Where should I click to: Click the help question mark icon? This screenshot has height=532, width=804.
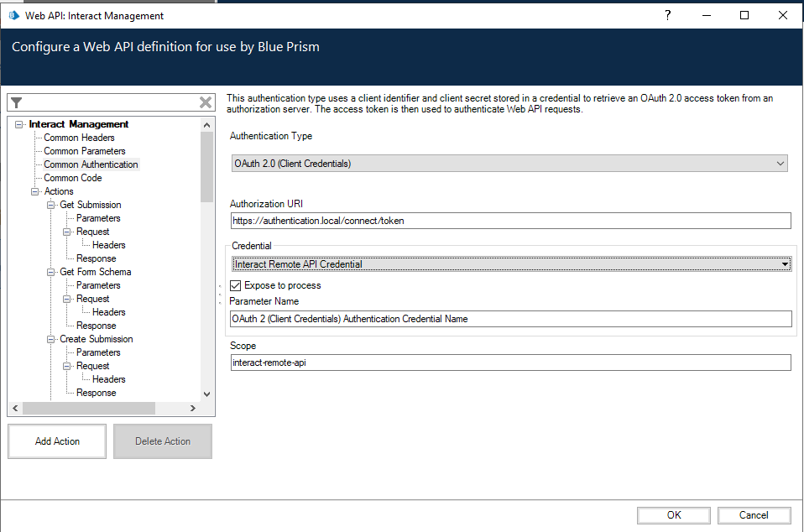[668, 15]
